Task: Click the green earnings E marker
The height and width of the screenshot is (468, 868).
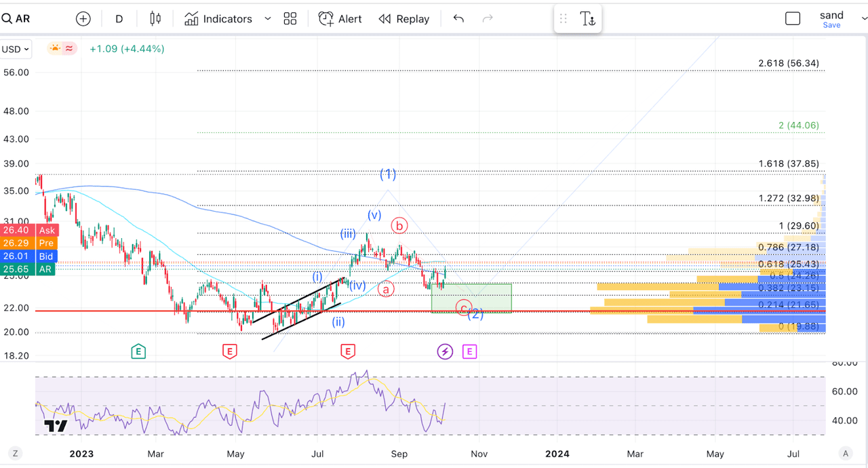Action: (138, 351)
